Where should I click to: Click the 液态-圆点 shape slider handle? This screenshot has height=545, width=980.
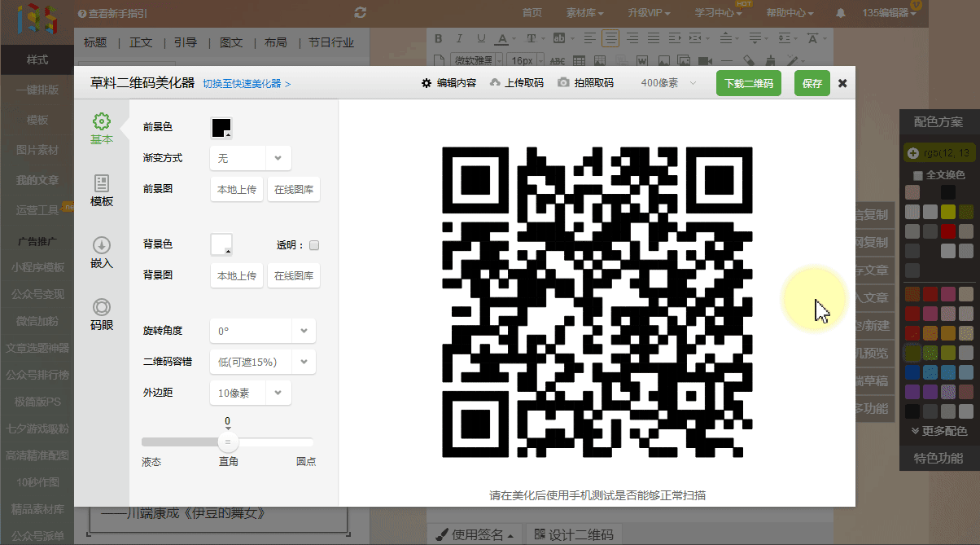coord(228,442)
